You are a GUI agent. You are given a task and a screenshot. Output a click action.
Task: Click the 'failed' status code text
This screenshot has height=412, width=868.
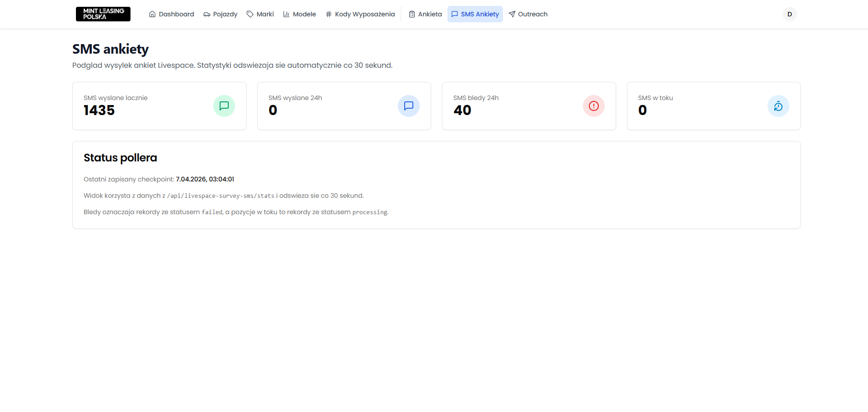click(x=212, y=212)
